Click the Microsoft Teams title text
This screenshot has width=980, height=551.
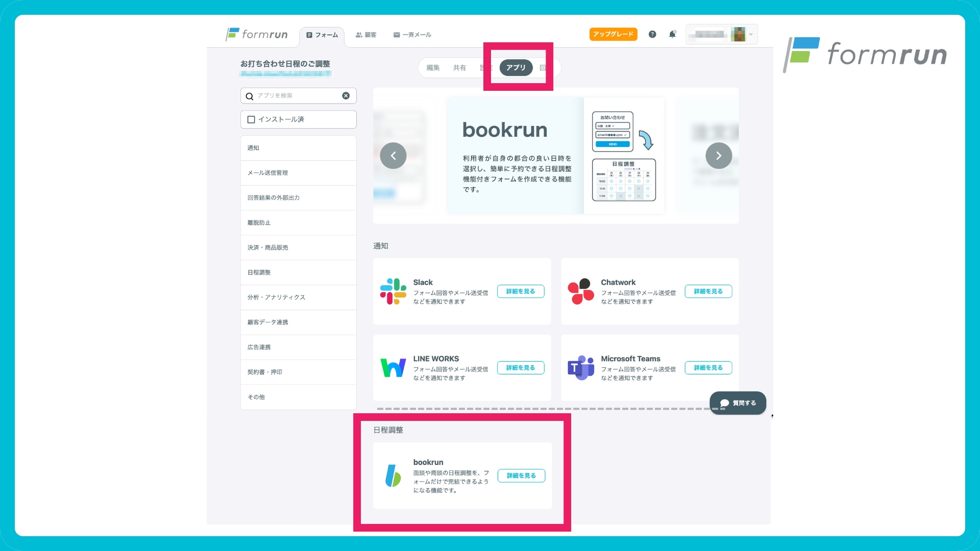[x=630, y=359]
